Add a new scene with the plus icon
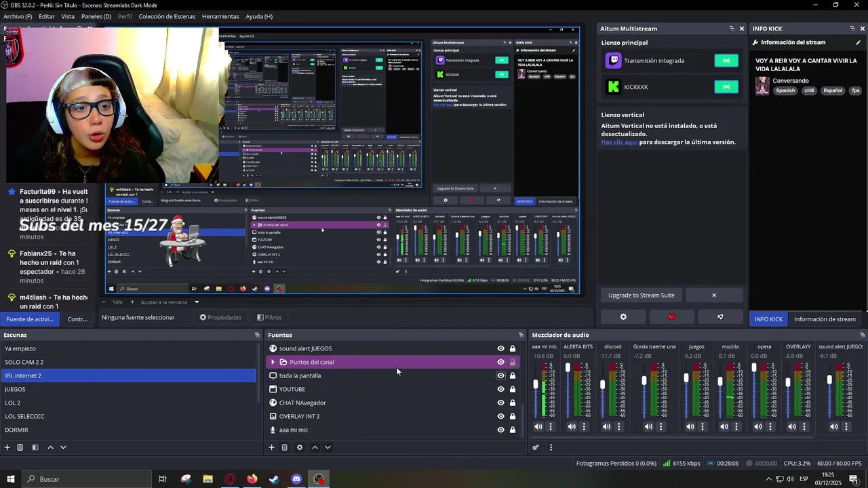Image resolution: width=868 pixels, height=488 pixels. click(7, 447)
